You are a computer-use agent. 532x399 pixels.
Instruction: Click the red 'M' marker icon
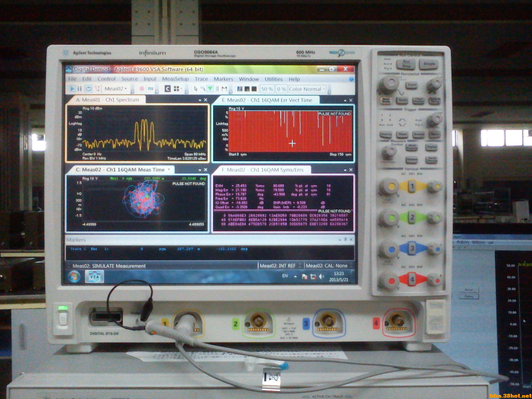click(x=224, y=89)
